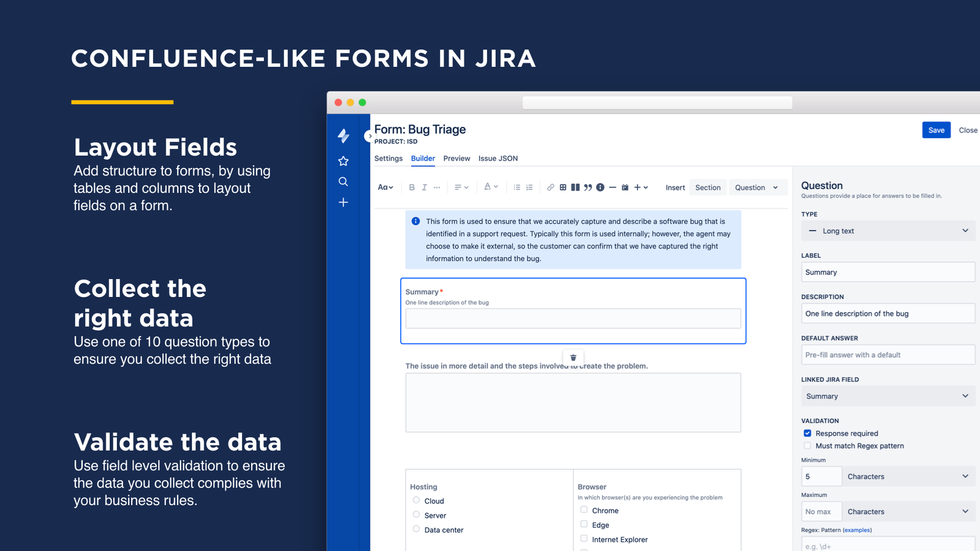Insert a horizontal divider line

[612, 187]
